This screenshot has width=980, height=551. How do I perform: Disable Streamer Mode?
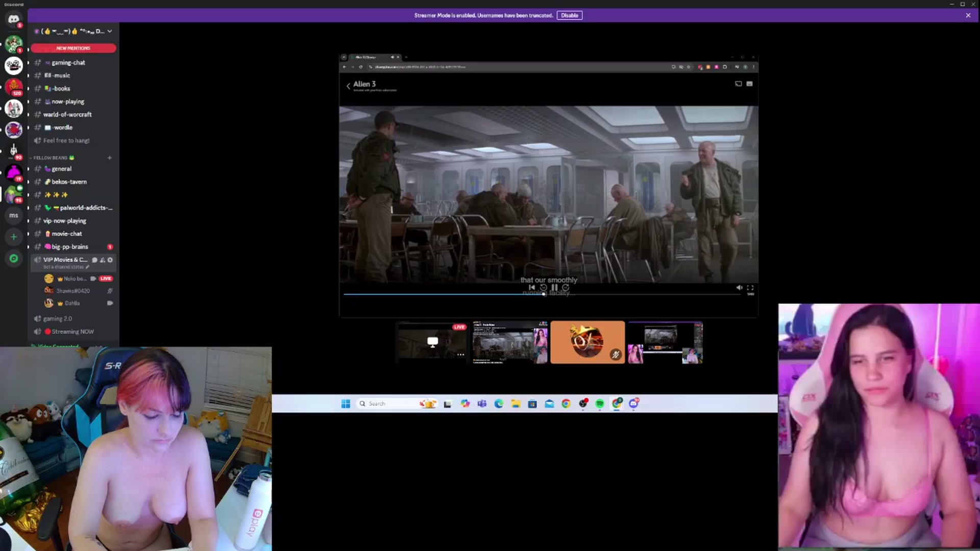tap(570, 15)
